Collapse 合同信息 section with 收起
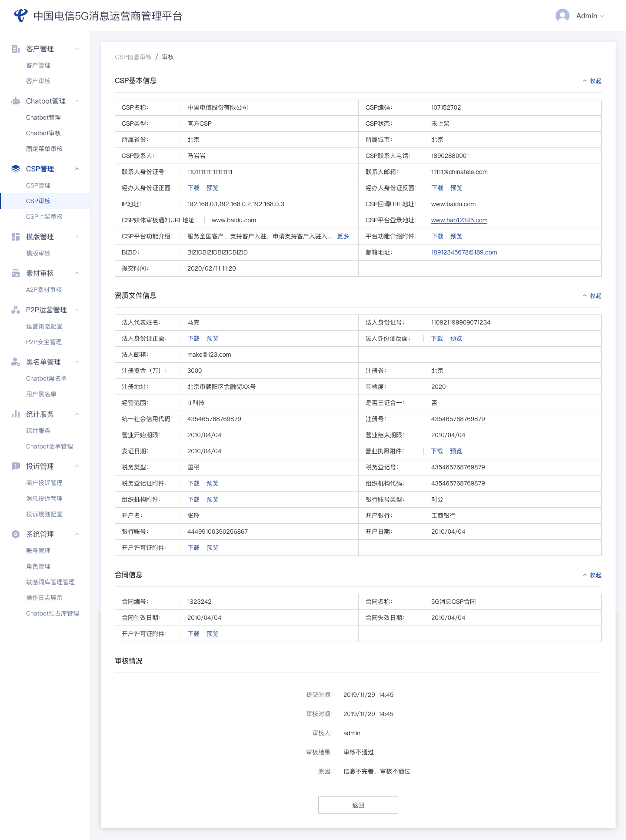This screenshot has height=840, width=626. coord(592,575)
